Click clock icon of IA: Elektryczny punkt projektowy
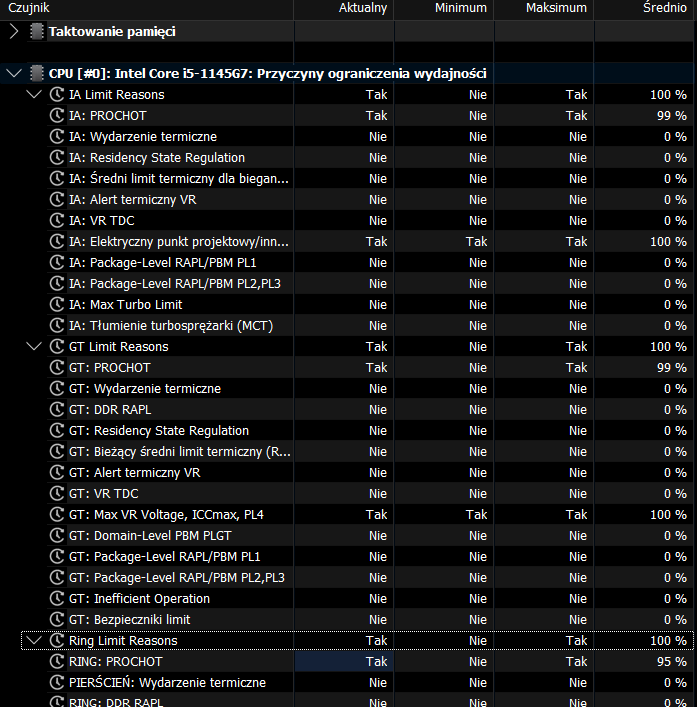This screenshot has width=697, height=707. pos(57,242)
